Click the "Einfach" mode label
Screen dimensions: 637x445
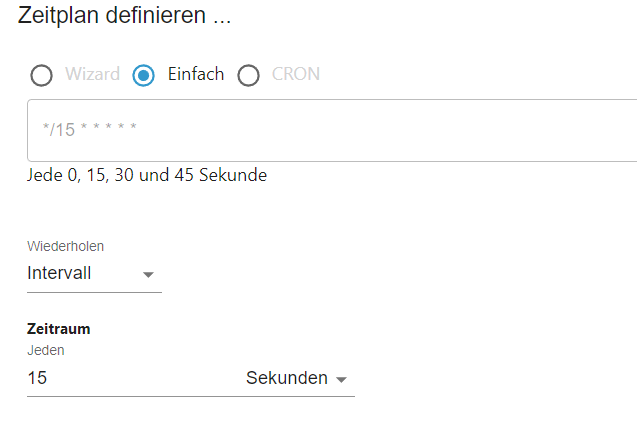pyautogui.click(x=196, y=74)
